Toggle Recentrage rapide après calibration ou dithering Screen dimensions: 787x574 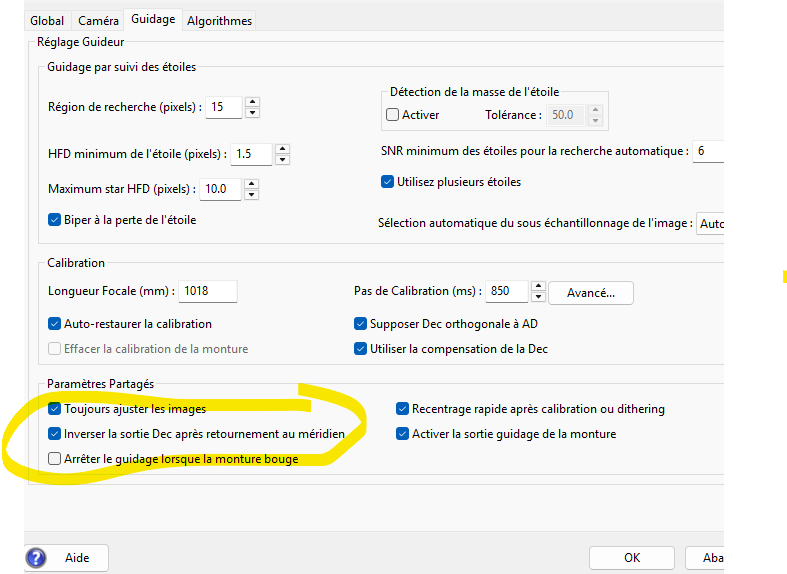tap(403, 408)
